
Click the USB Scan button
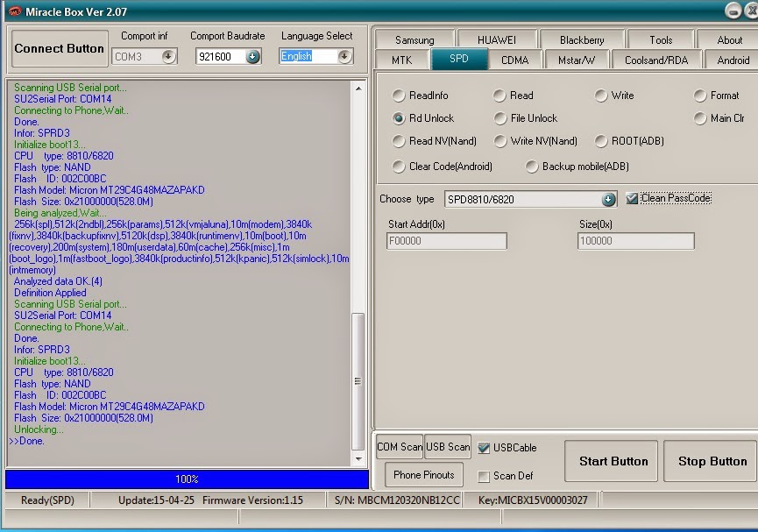(x=448, y=447)
